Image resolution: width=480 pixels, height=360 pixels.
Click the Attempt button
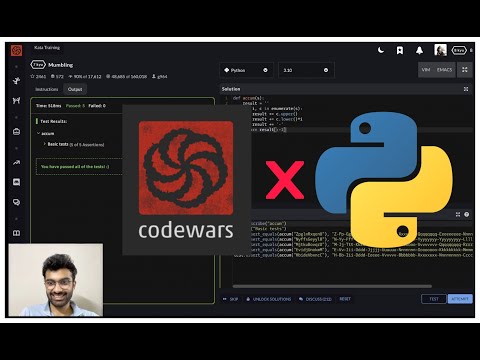pos(460,299)
